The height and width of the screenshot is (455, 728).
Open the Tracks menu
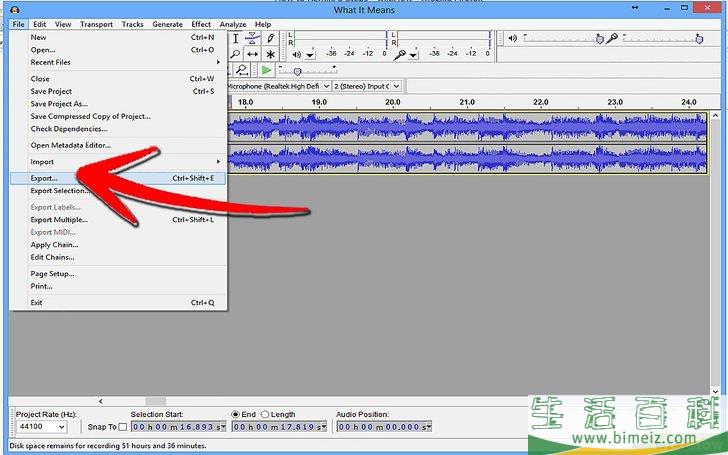132,24
